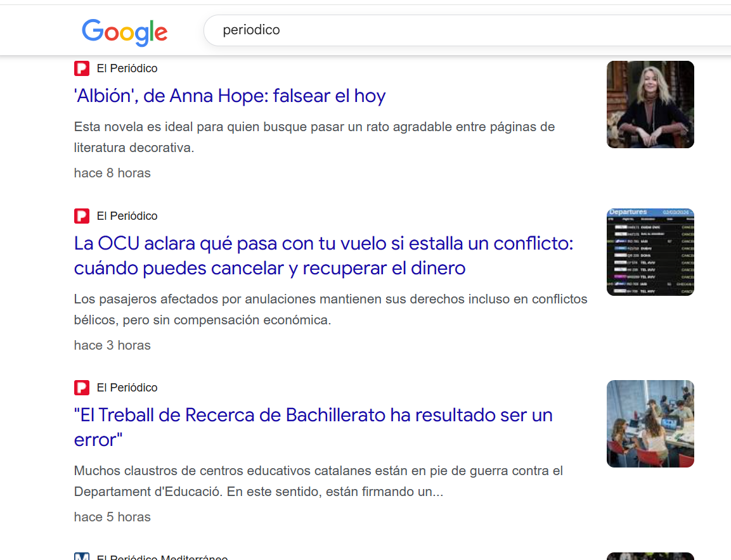Click the blonde woman thumbnail for the Albión article
Screen dimensions: 731x560
coord(650,105)
